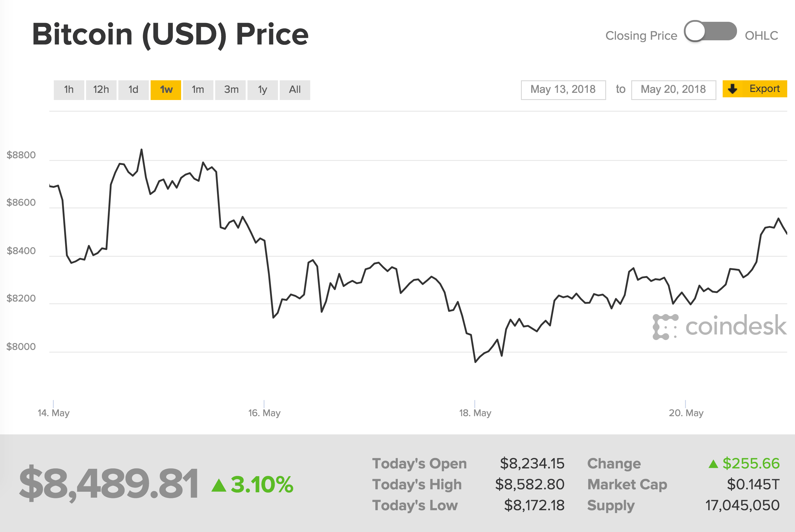Viewport: 795px width, 532px height.
Task: Switch the chart to OHLC view
Action: point(762,35)
